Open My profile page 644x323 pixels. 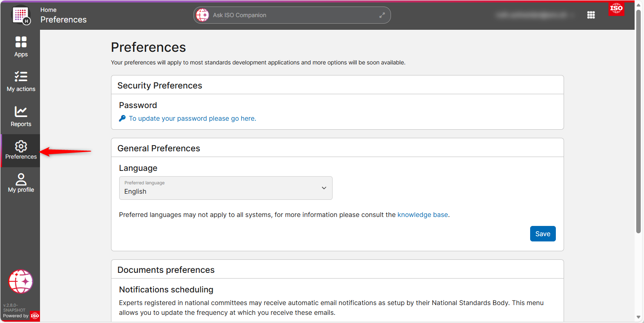[x=21, y=183]
